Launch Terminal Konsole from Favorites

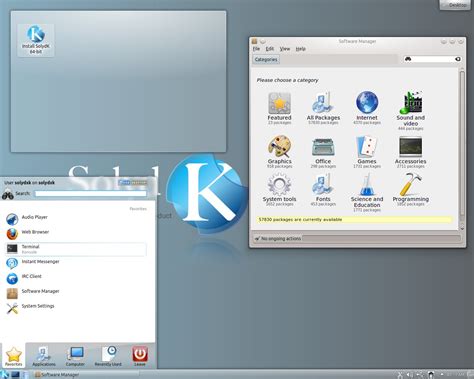click(76, 249)
